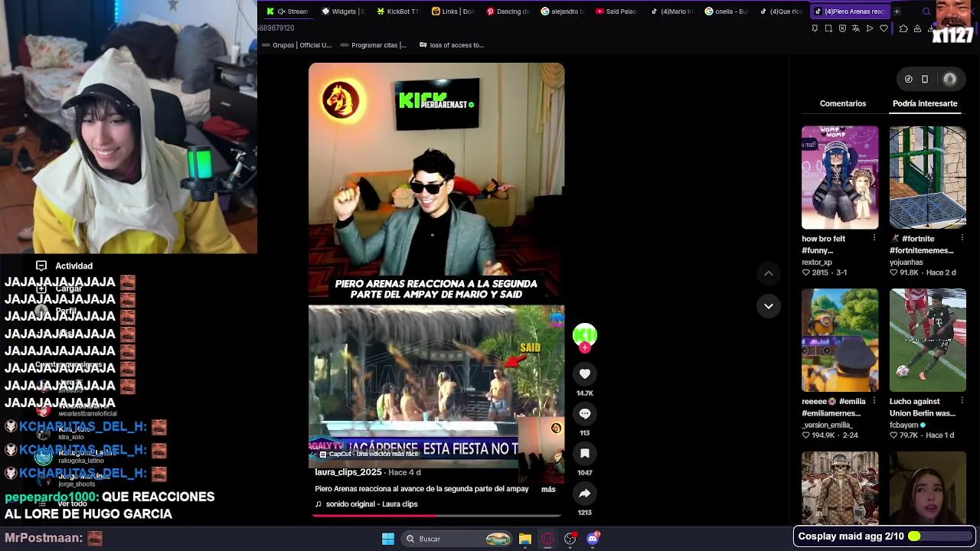Go to previous video with up arrow

click(769, 273)
